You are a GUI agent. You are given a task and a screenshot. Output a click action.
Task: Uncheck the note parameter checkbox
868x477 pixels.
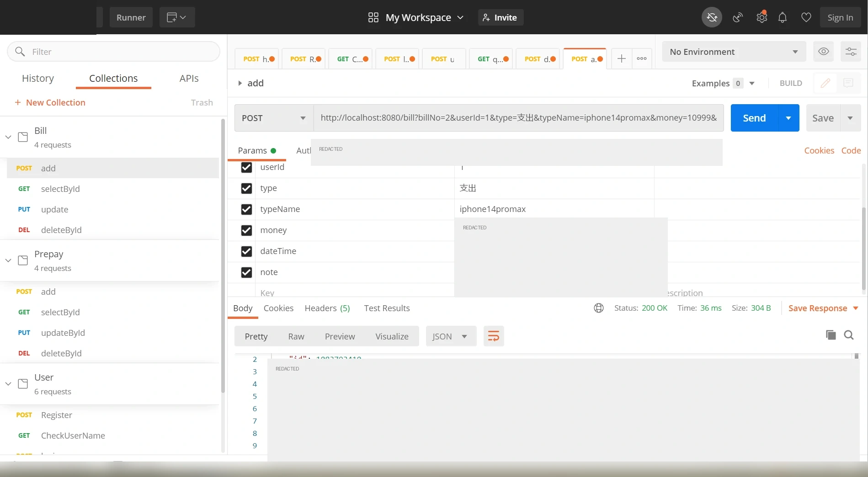pyautogui.click(x=246, y=272)
